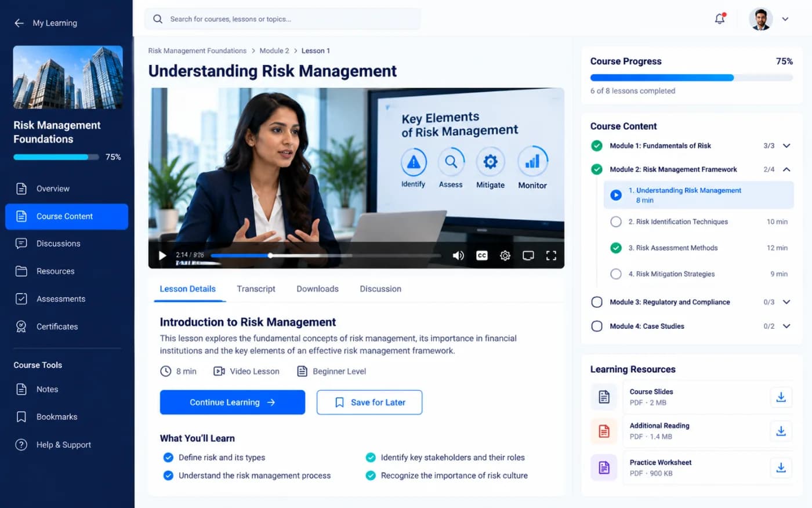
Task: Click the Help & Support question icon
Action: coord(21,445)
